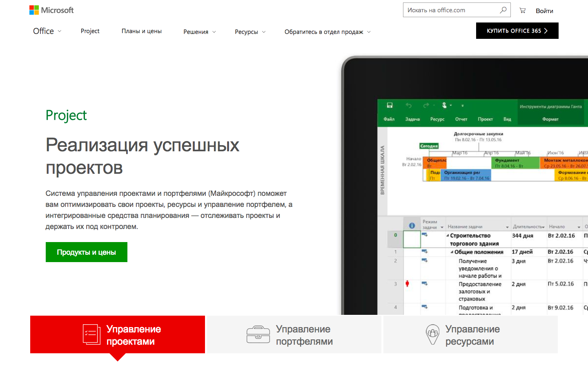The width and height of the screenshot is (588, 368).
Task: Click inside the Искать на office.com search field
Action: point(449,10)
